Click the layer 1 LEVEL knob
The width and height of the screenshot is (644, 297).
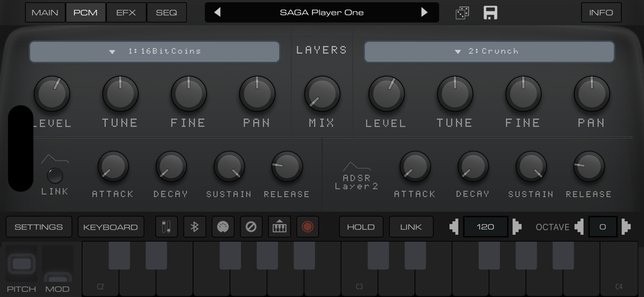(52, 94)
